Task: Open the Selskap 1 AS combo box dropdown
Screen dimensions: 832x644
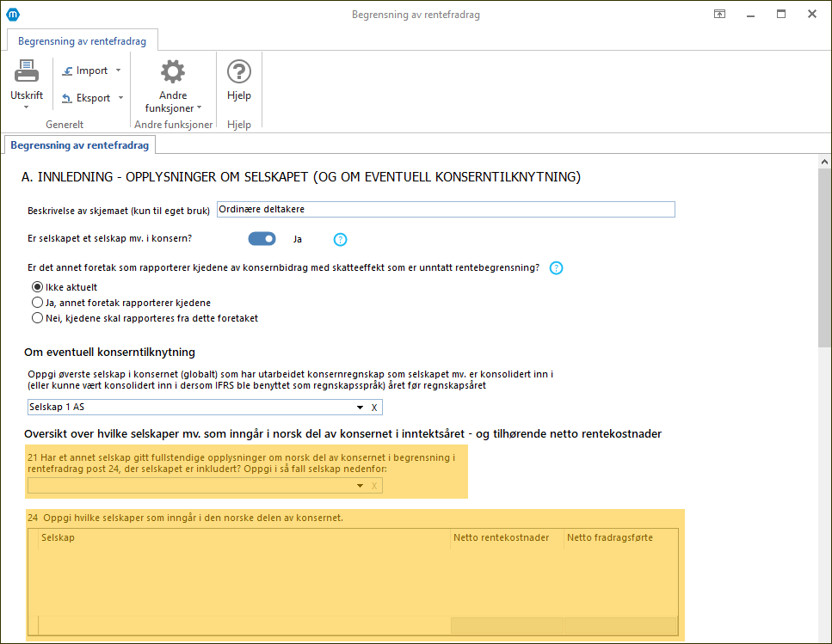Action: coord(361,408)
